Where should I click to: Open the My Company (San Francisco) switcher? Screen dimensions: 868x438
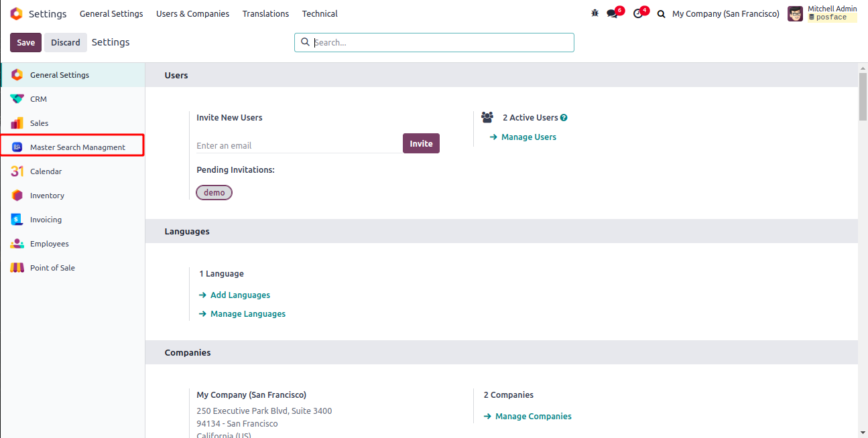[x=725, y=13]
